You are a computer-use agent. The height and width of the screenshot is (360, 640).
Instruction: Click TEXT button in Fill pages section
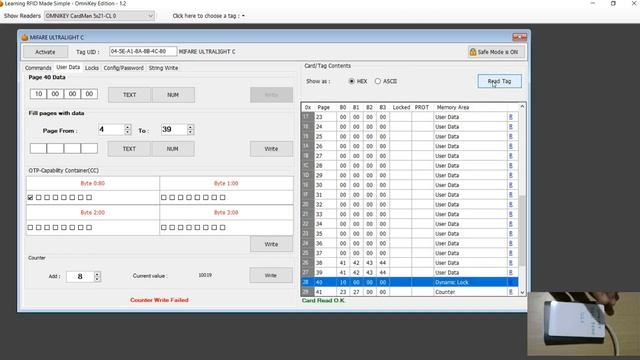(129, 149)
